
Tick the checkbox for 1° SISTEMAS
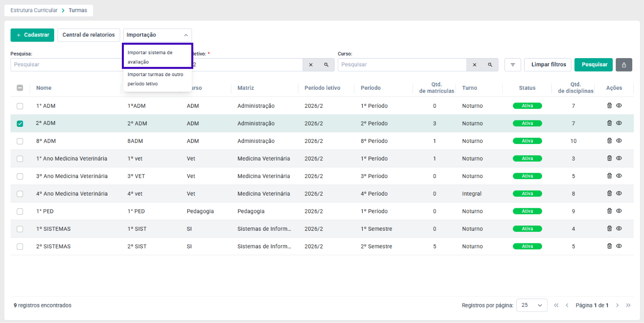(x=20, y=229)
